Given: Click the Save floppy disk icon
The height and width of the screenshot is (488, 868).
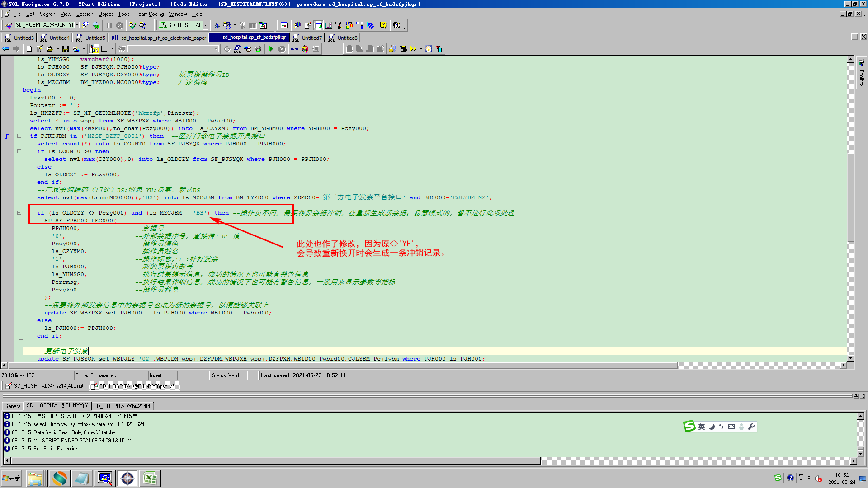Looking at the screenshot, I should (x=66, y=49).
